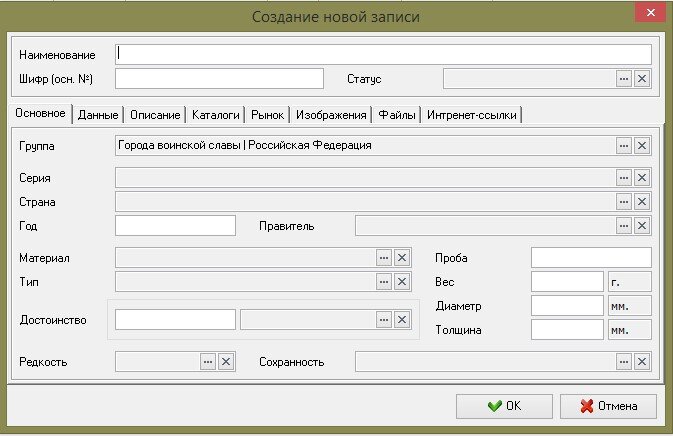Screen dimensions: 673x436
Task: Click the Вес unit field showing г.
Action: [x=630, y=282]
